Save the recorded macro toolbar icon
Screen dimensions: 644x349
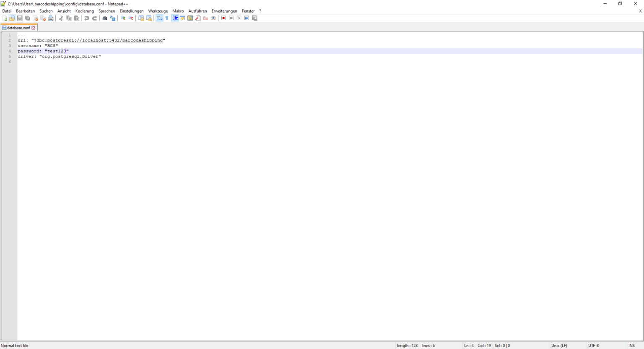point(254,18)
